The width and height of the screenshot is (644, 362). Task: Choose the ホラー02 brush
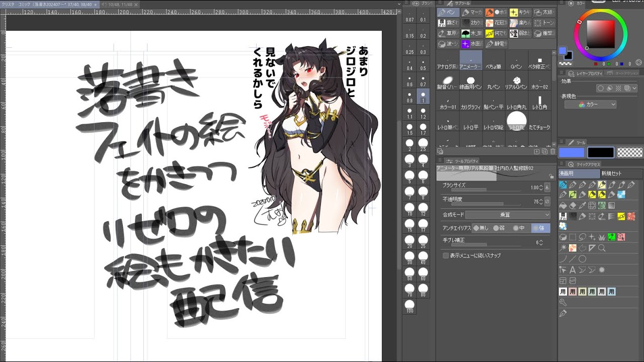point(540,80)
